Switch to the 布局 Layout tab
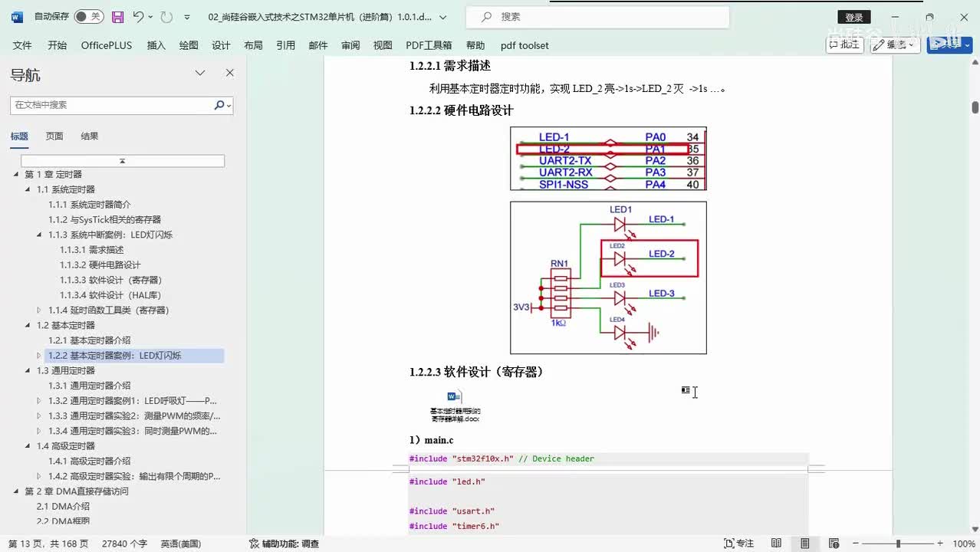The image size is (980, 552). coord(253,45)
